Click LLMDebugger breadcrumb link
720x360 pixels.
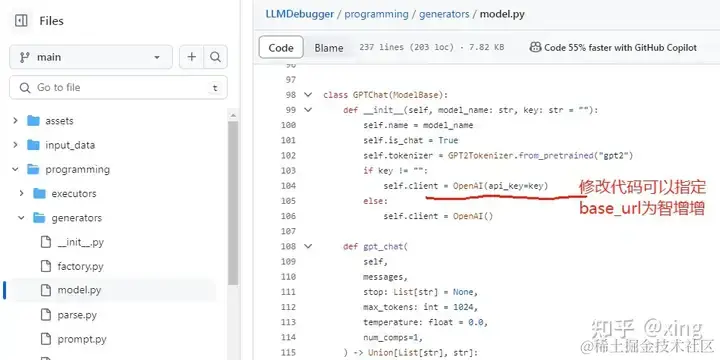tap(299, 14)
